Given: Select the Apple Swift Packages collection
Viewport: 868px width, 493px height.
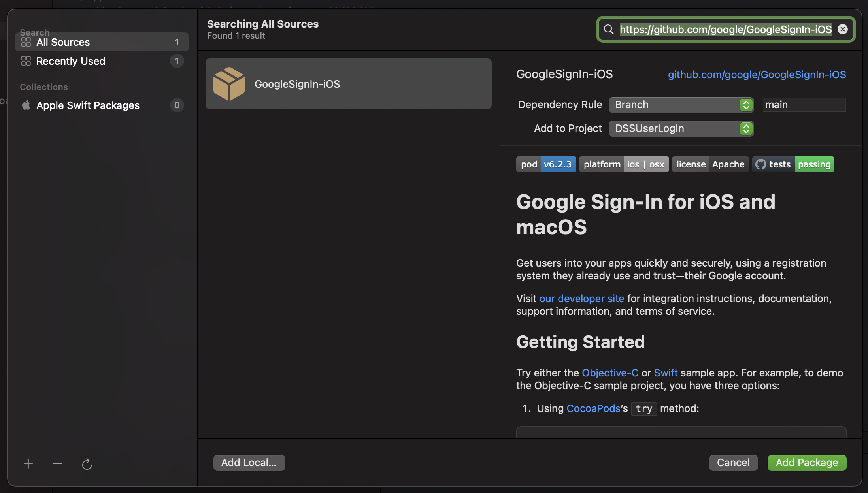Looking at the screenshot, I should tap(102, 105).
